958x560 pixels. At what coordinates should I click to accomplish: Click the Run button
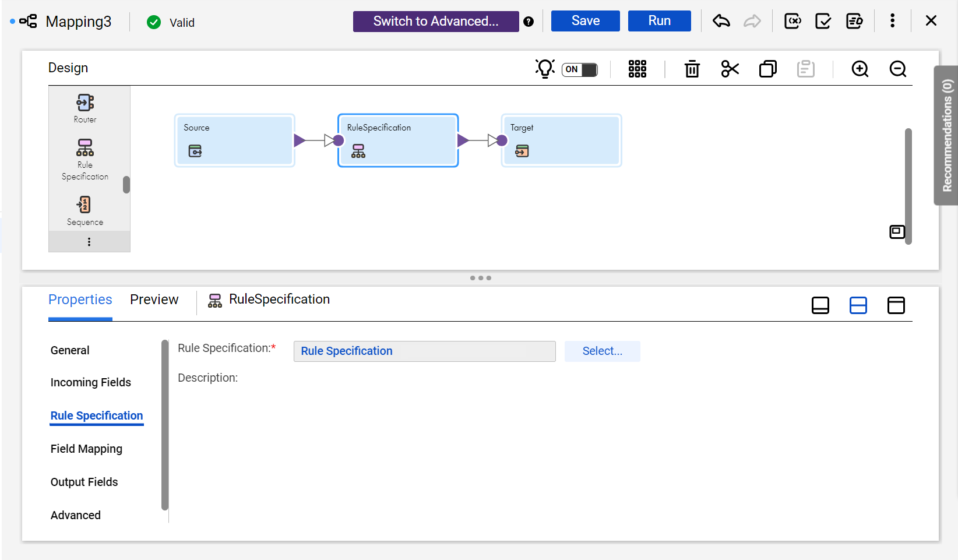coord(660,21)
